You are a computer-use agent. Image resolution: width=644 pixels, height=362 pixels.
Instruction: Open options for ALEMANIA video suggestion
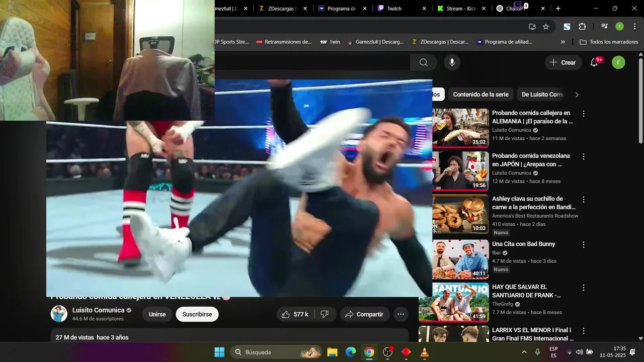coord(584,114)
